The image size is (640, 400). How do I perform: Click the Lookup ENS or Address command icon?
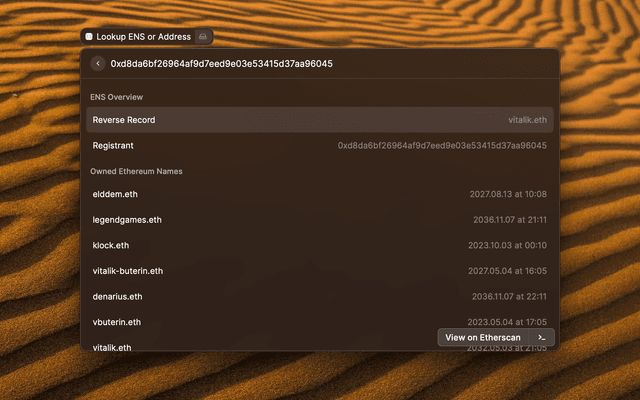[89, 36]
